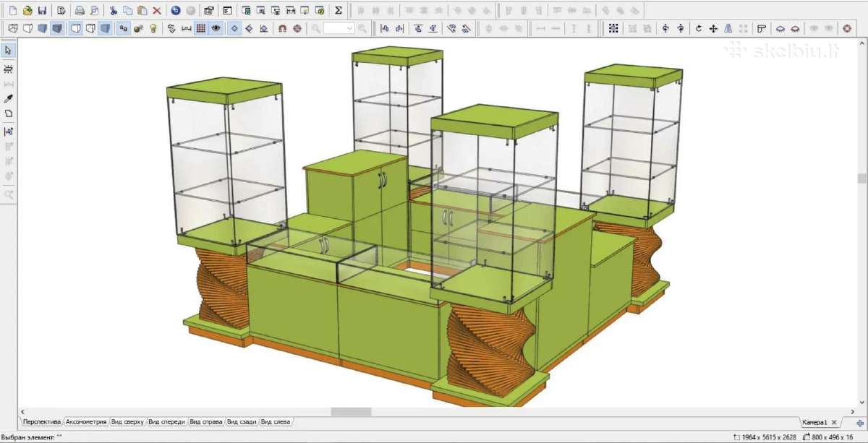868x443 pixels.
Task: Toggle the highlighted diamond snap button
Action: pos(234,28)
